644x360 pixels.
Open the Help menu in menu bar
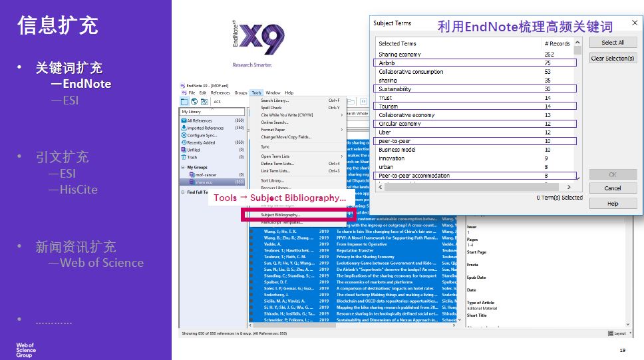[x=289, y=93]
